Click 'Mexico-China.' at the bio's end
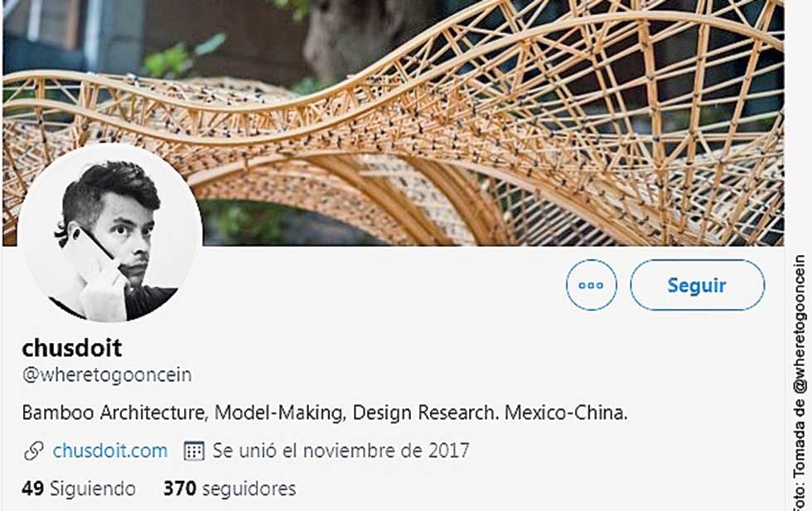This screenshot has height=511, width=812. (566, 412)
